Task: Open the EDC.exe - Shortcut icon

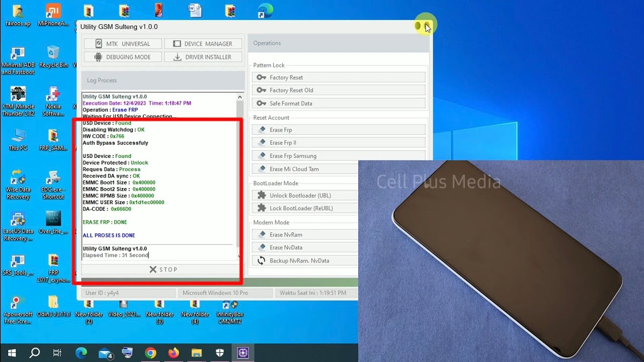Action: tap(53, 185)
